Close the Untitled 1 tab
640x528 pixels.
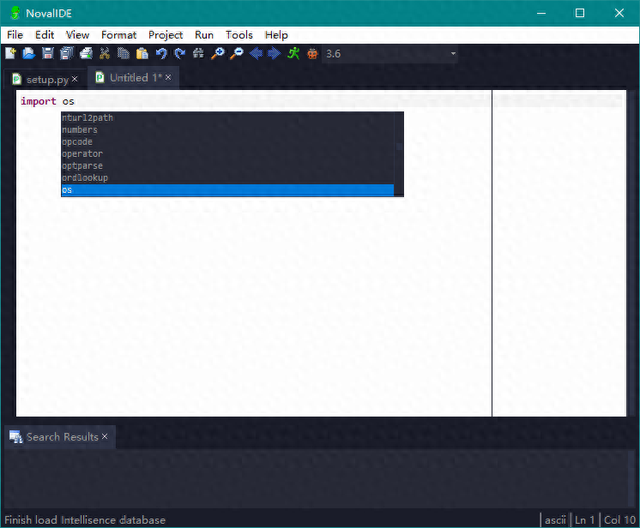coord(168,77)
